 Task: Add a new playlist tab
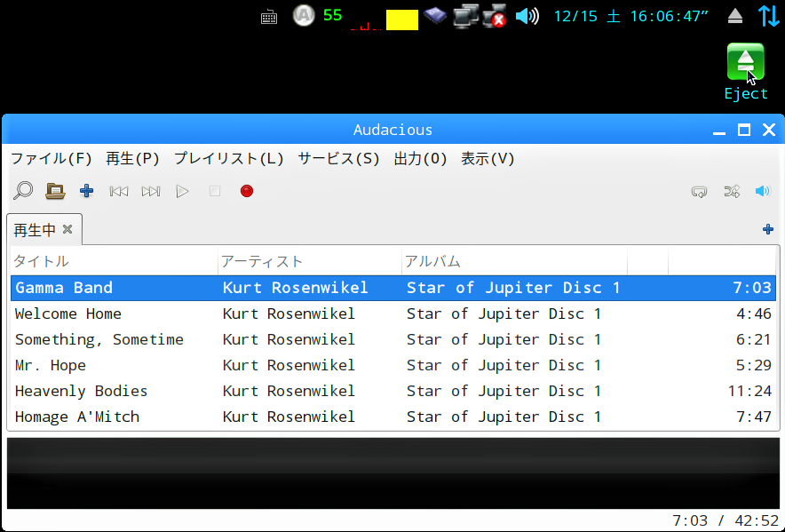[768, 229]
